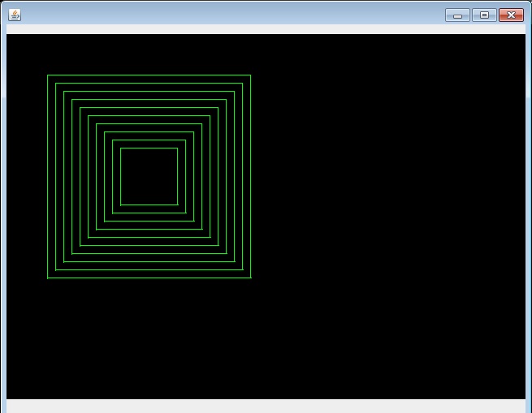Click the top-right corner of the outermost square
The height and width of the screenshot is (413, 532).
[x=250, y=75]
